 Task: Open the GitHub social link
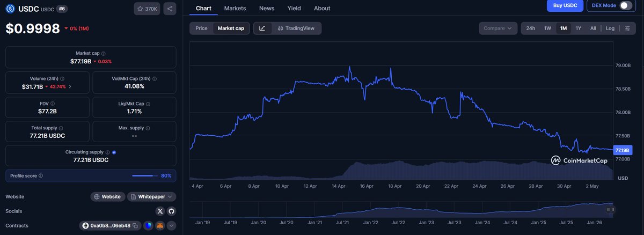tap(171, 211)
